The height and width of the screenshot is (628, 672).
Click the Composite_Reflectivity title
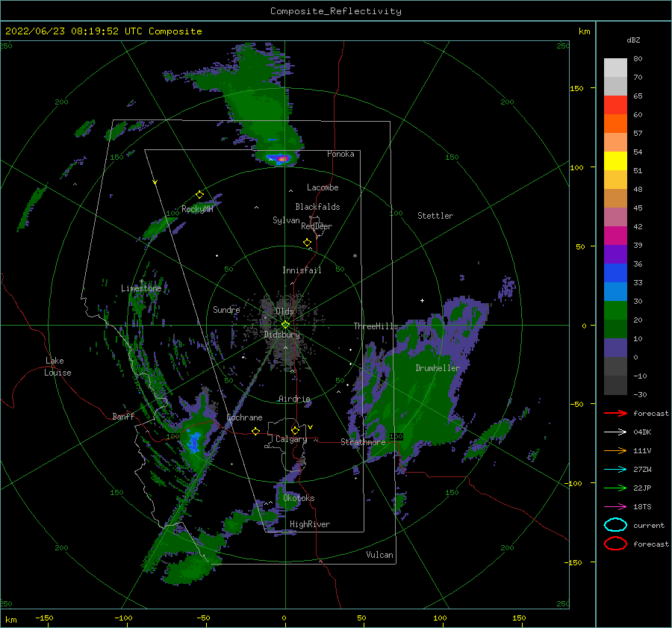pos(336,11)
